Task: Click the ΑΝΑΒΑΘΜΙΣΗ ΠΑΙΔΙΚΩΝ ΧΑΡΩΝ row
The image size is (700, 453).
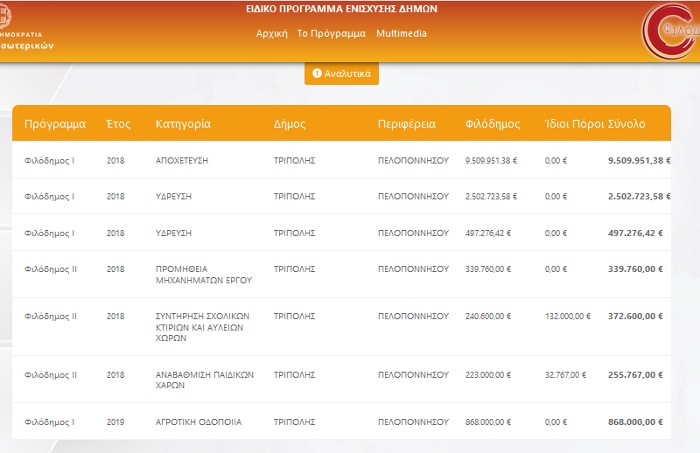Action: (342, 379)
